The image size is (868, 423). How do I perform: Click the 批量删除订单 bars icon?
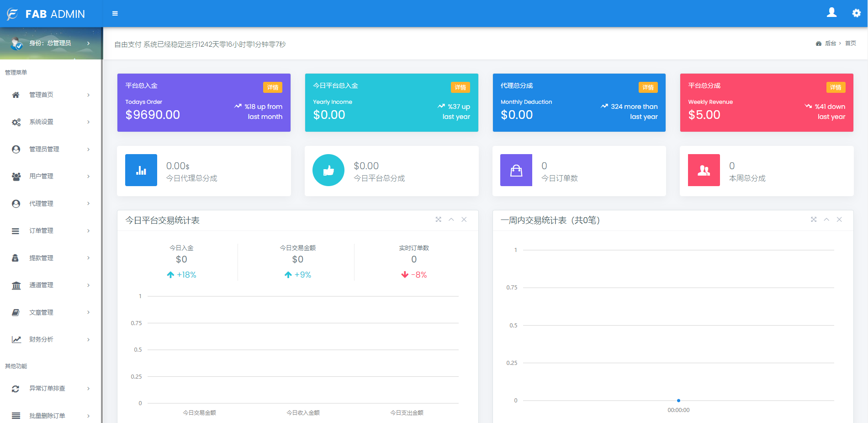(16, 416)
